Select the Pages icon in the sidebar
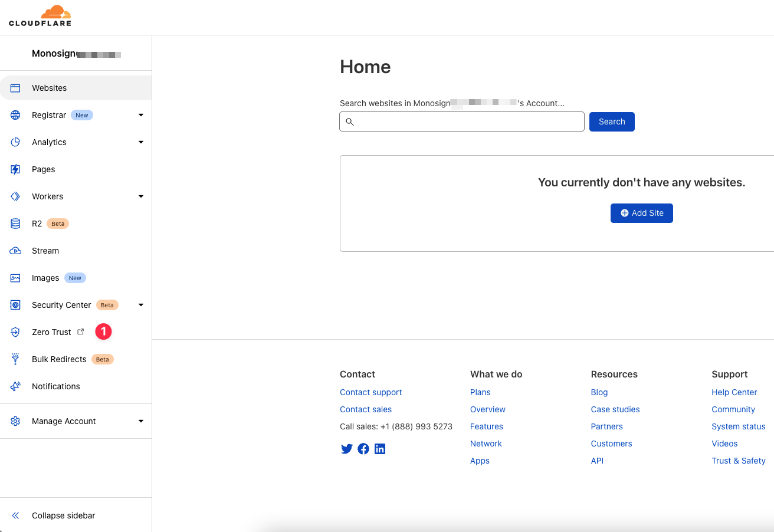Screen dimensions: 774x532 click(x=15, y=169)
